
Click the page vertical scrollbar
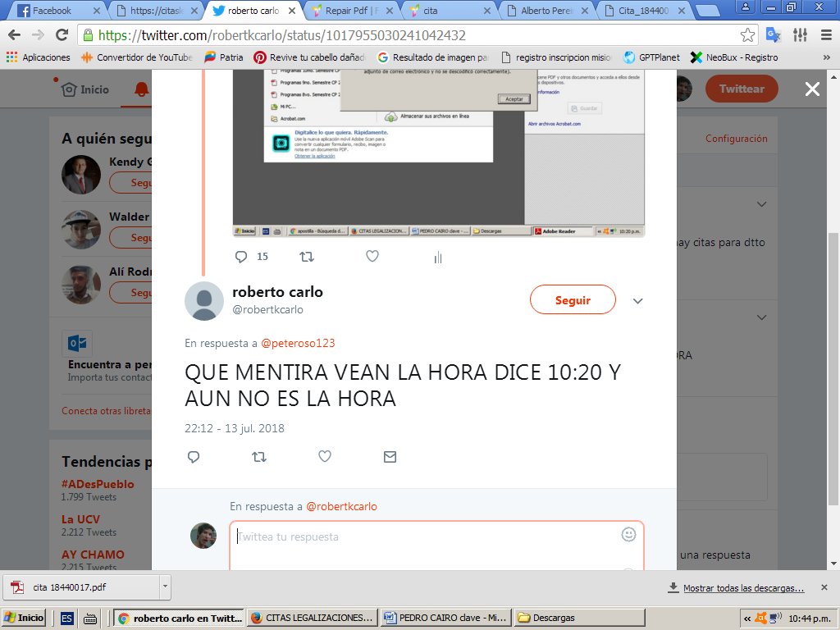point(833,370)
